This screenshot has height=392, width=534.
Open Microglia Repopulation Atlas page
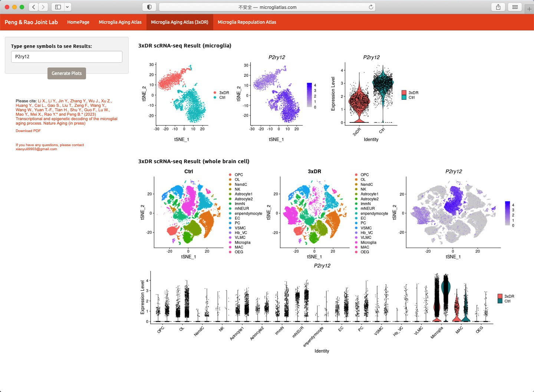click(x=247, y=22)
